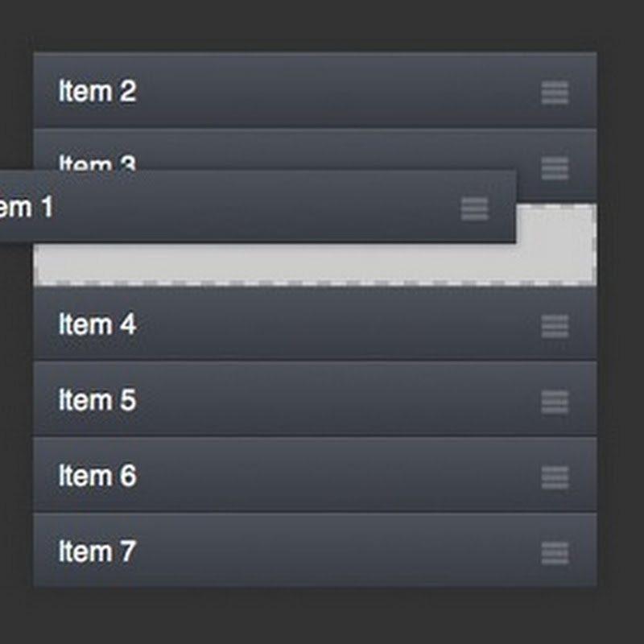Click the "Item 6" text label
Image resolution: width=644 pixels, height=644 pixels.
point(97,477)
